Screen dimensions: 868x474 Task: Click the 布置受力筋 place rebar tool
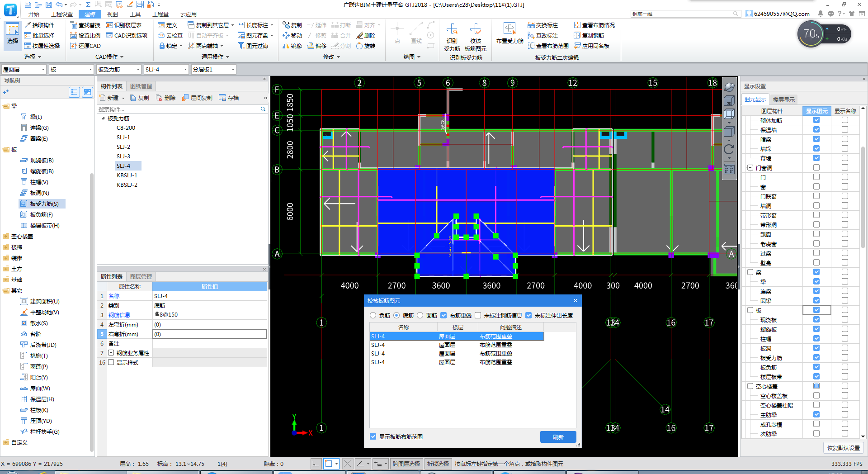click(x=509, y=33)
